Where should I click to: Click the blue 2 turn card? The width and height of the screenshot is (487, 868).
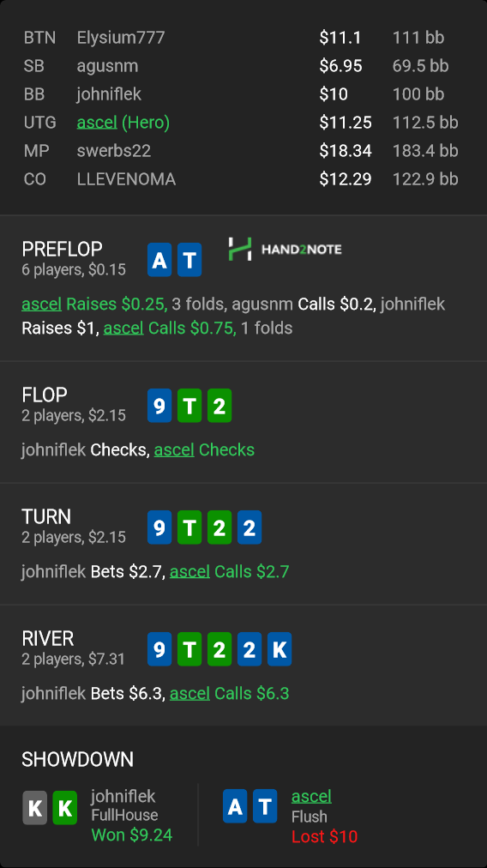coord(249,527)
